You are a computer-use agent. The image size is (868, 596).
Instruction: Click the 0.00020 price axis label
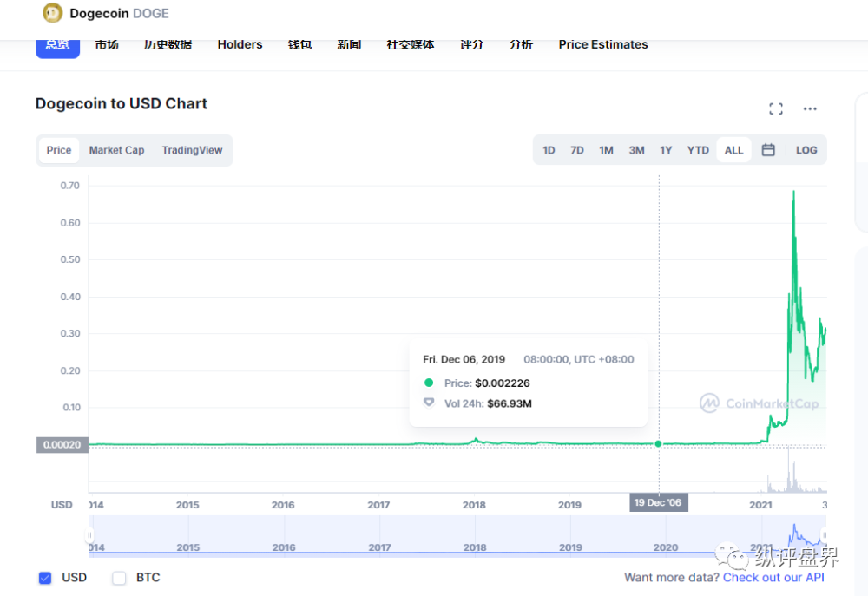pos(62,445)
